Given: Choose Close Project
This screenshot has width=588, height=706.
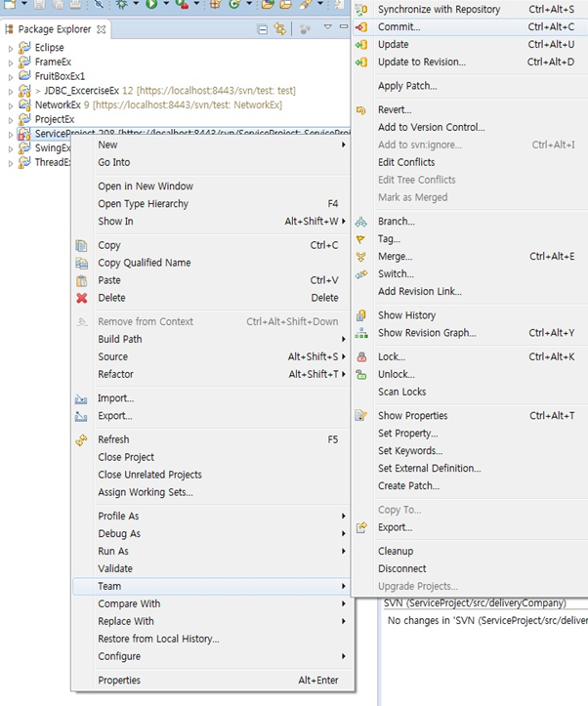Looking at the screenshot, I should (211, 457).
